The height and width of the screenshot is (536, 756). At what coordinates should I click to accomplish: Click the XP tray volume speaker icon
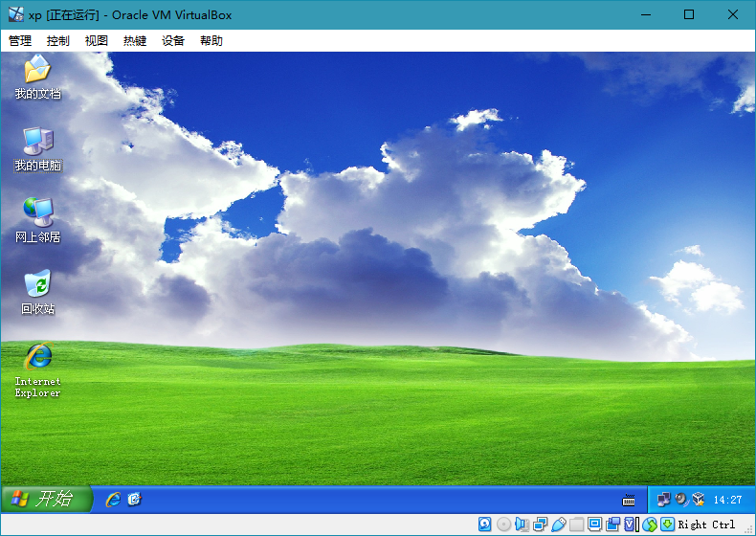click(681, 499)
